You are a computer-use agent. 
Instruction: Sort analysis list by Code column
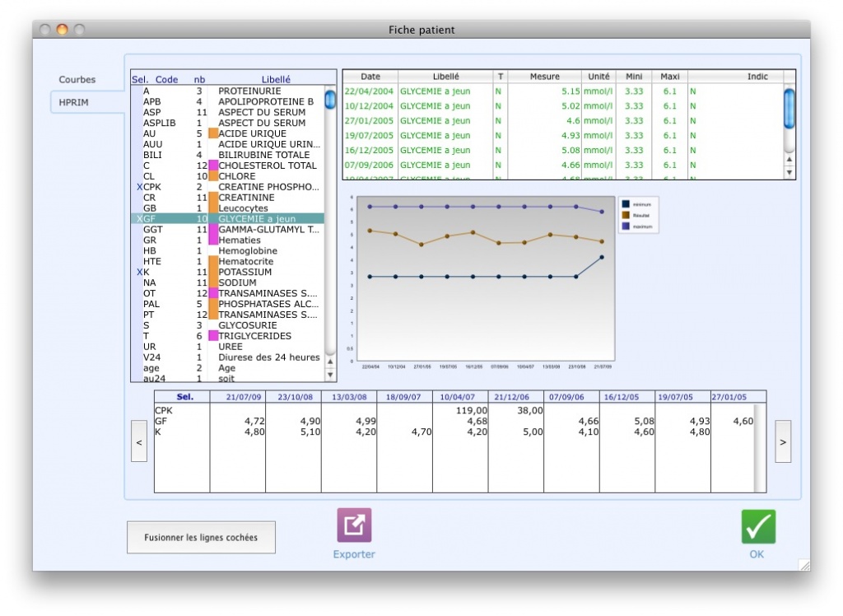pos(166,79)
